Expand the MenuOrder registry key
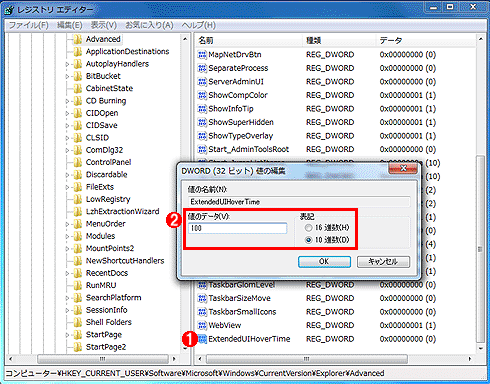Viewport: 490px width, 384px height. [67, 224]
